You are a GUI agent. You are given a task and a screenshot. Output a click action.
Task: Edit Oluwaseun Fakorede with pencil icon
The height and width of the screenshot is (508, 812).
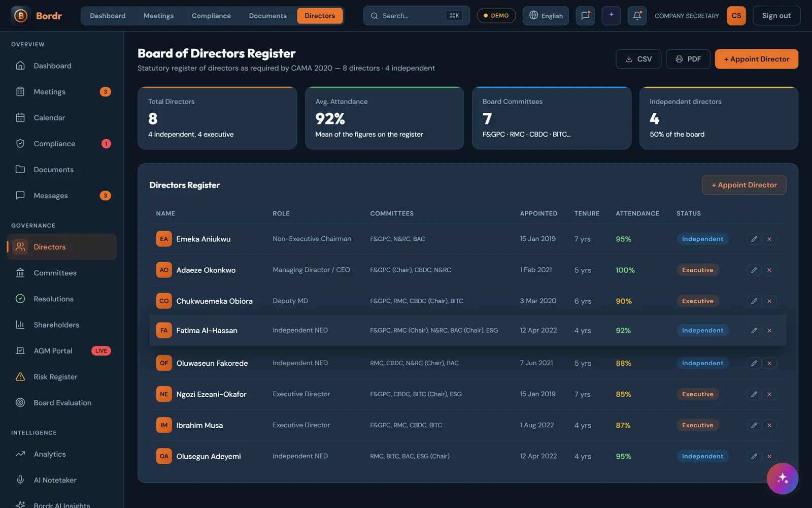point(754,363)
